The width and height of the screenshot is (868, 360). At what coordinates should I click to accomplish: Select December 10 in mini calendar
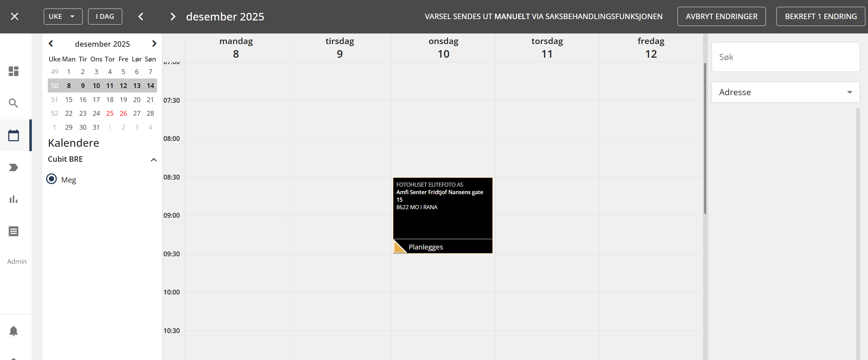point(96,86)
